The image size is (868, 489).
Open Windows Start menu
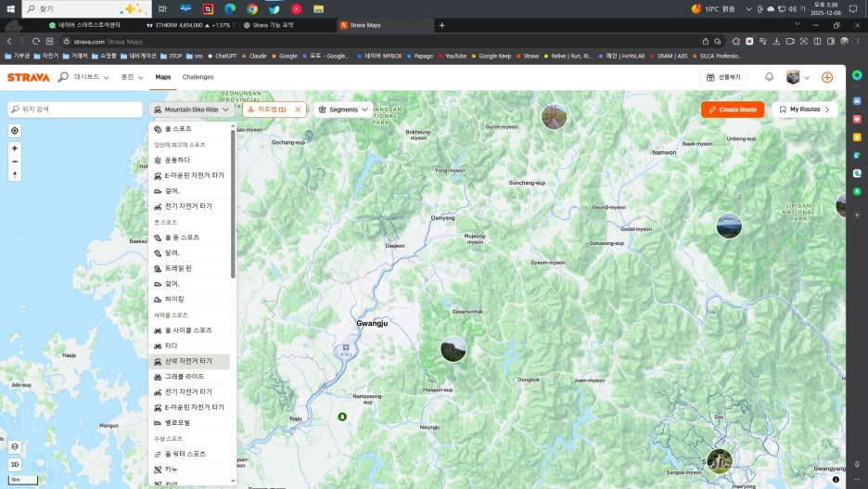pyautogui.click(x=10, y=9)
